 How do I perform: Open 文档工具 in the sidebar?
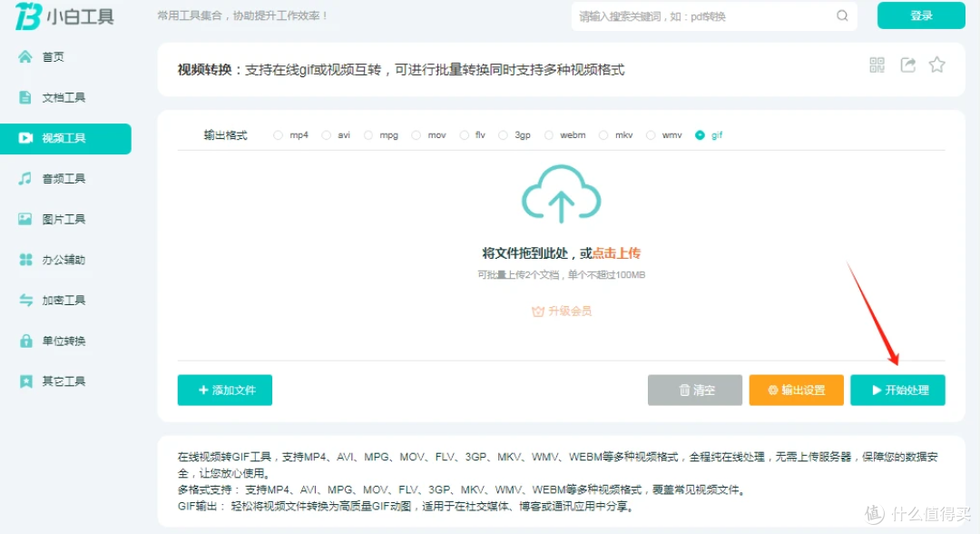pyautogui.click(x=64, y=97)
